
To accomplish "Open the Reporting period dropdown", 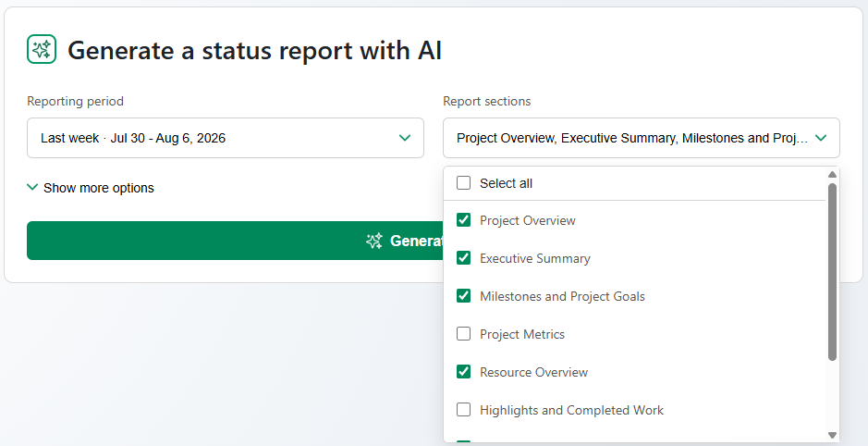I will (x=226, y=137).
